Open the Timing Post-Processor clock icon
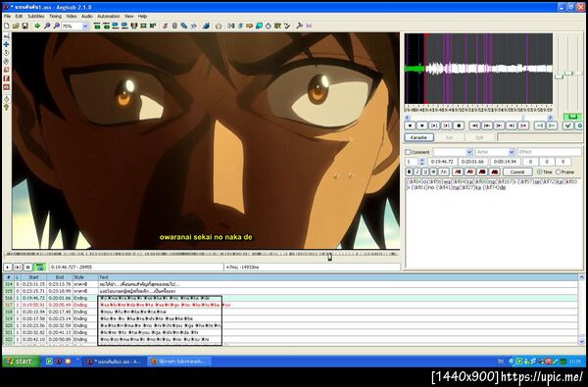588x387 pixels. (269, 25)
